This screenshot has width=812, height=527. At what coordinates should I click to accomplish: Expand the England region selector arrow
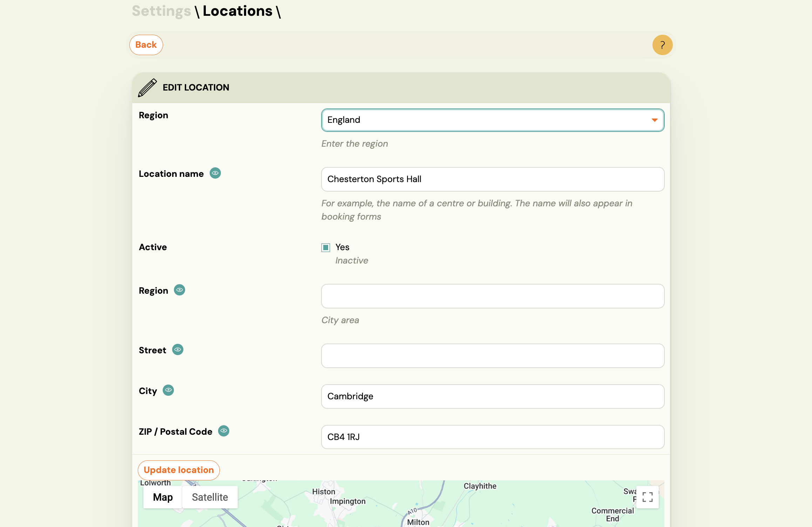click(655, 120)
